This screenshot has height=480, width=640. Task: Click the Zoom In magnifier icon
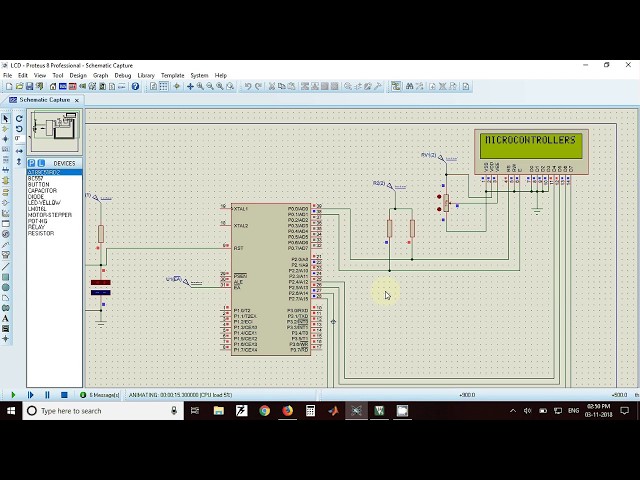[200, 87]
